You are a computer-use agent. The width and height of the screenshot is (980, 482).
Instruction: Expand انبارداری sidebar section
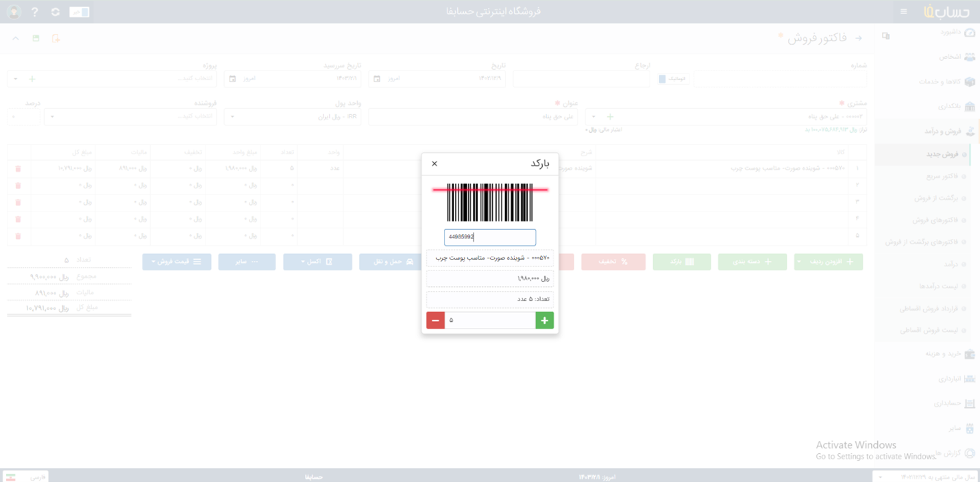957,379
